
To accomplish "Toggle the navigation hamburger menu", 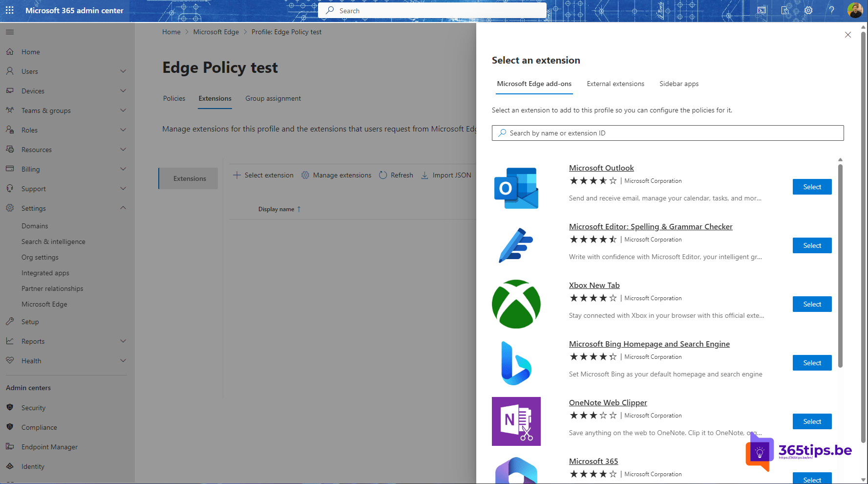I will (x=10, y=32).
